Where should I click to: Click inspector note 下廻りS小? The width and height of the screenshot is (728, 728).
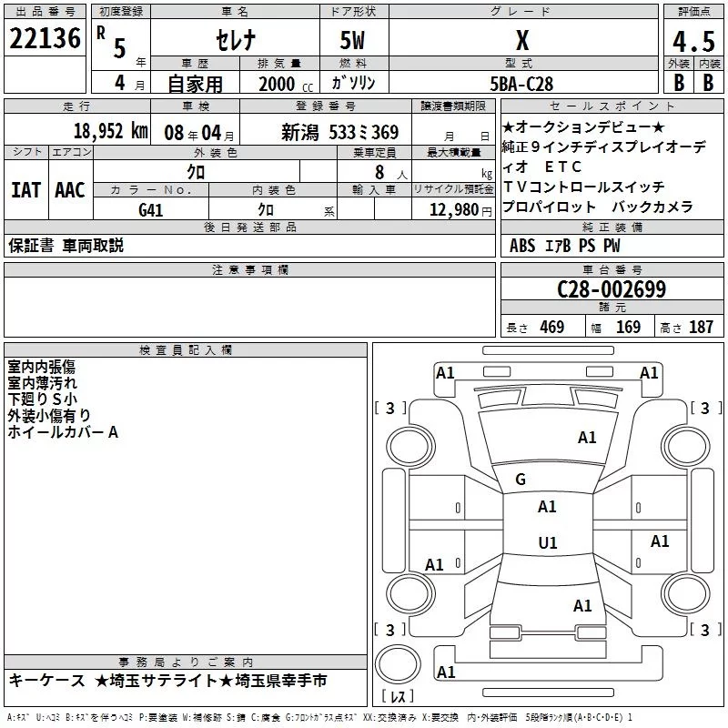(x=42, y=399)
